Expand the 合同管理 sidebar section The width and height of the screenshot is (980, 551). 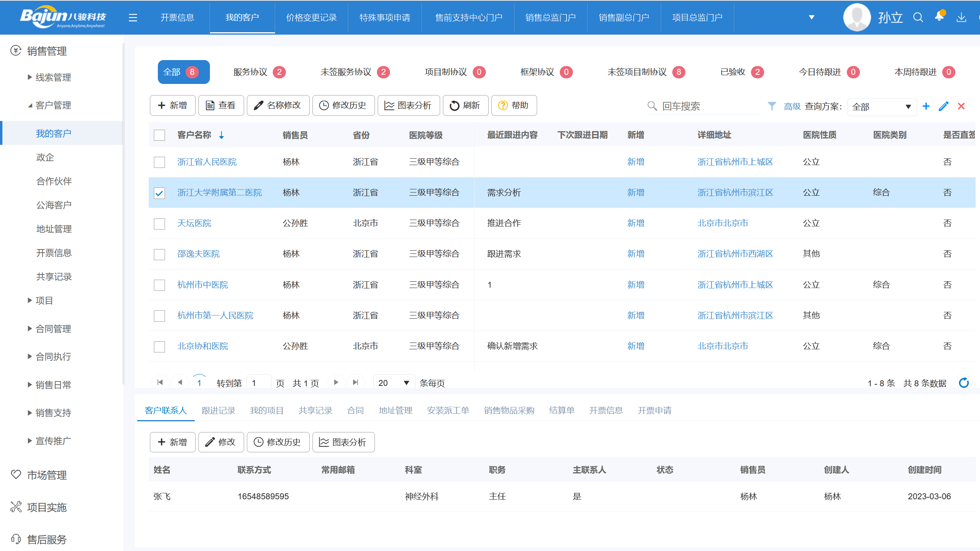[53, 329]
